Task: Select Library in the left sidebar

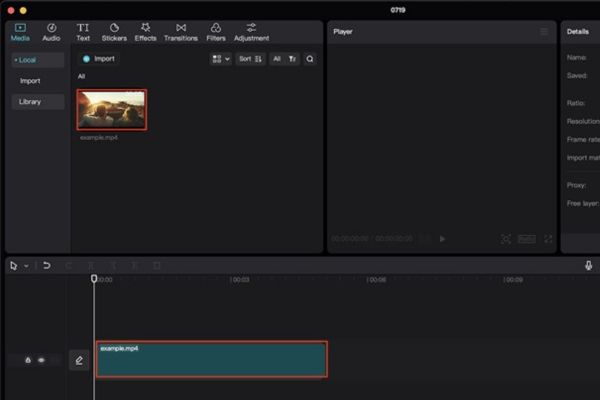Action: pyautogui.click(x=38, y=102)
